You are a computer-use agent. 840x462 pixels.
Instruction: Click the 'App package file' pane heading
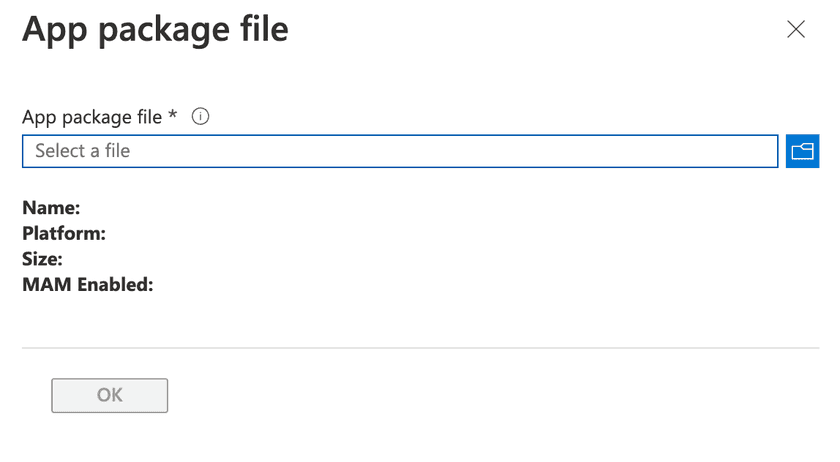coord(155,29)
